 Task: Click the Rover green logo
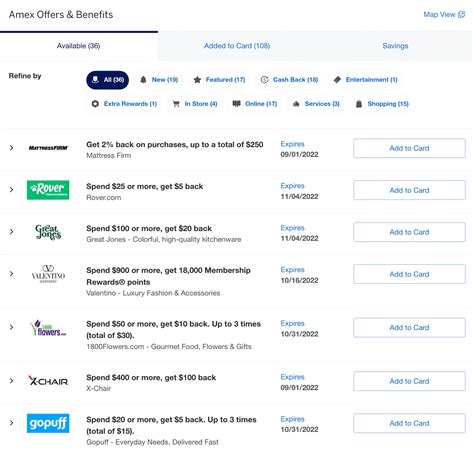pyautogui.click(x=48, y=190)
